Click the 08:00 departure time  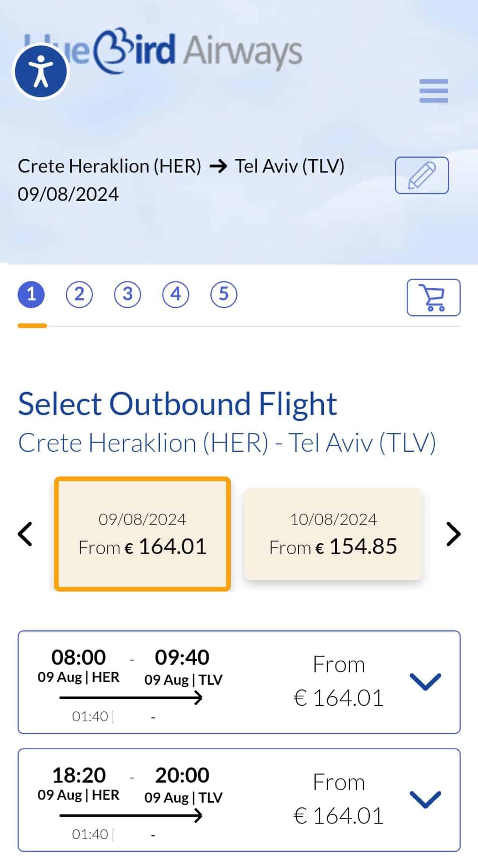(x=78, y=657)
